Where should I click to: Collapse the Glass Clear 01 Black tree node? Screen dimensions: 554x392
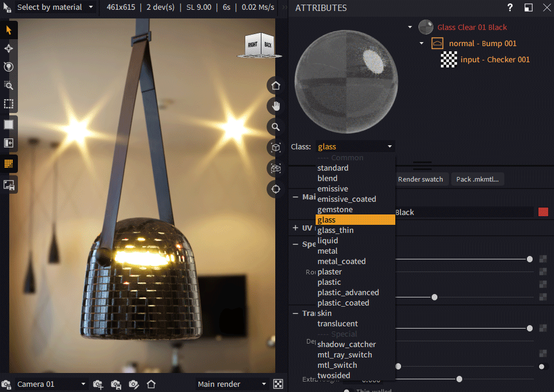(x=410, y=27)
